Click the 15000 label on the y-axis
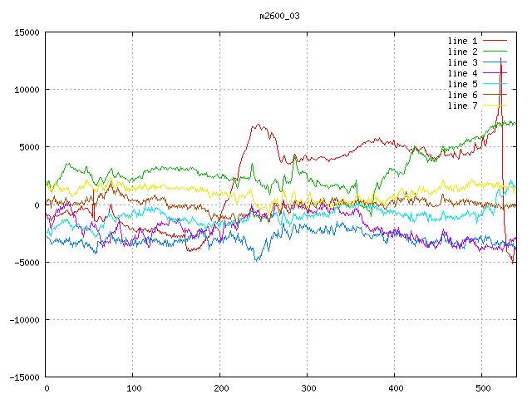The width and height of the screenshot is (532, 399). tap(27, 32)
